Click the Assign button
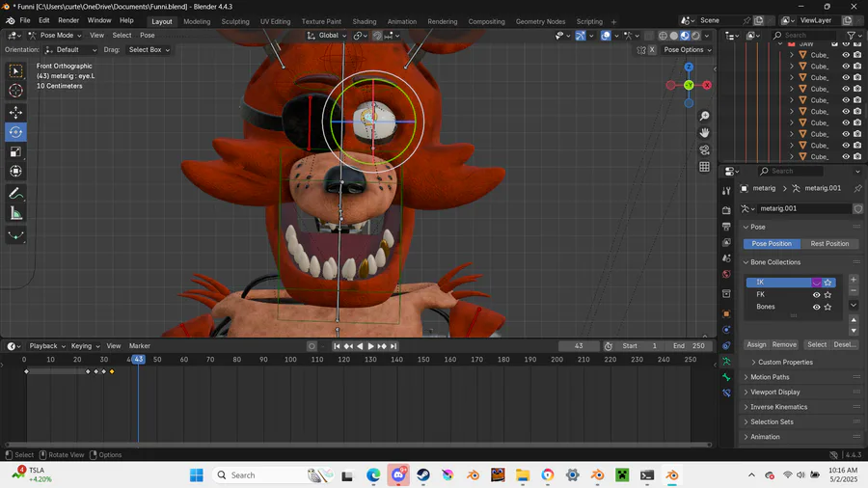868x488 pixels. click(x=756, y=344)
